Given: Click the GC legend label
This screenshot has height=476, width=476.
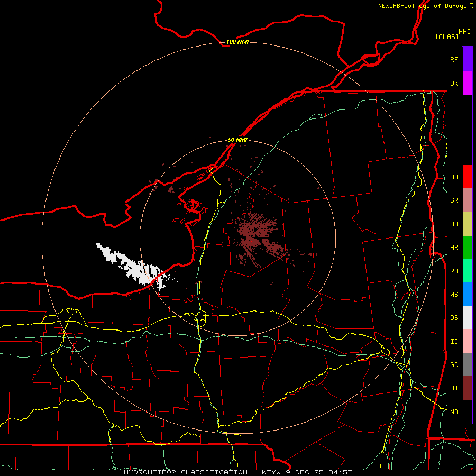Looking at the screenshot, I should (x=454, y=365).
